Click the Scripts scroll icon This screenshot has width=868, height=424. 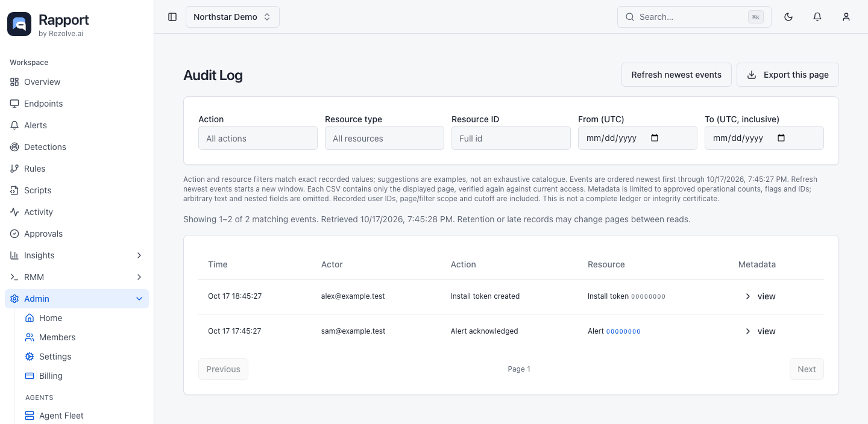click(x=14, y=190)
